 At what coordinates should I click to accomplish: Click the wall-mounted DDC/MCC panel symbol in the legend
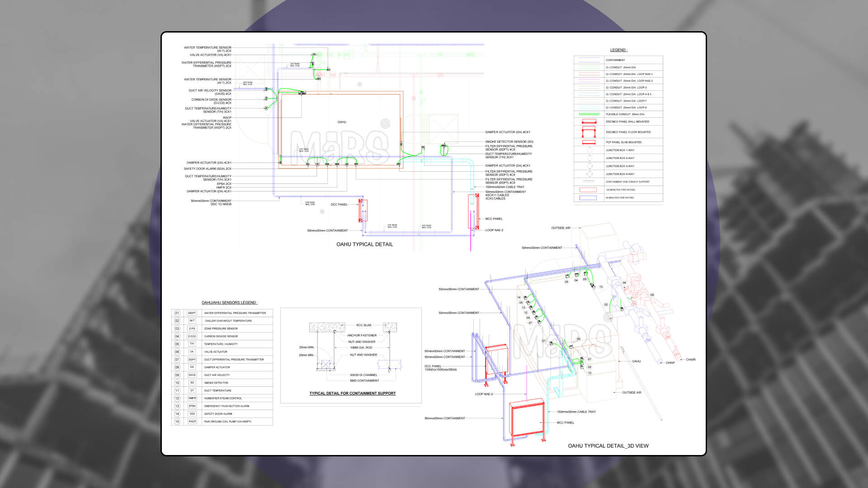(589, 122)
